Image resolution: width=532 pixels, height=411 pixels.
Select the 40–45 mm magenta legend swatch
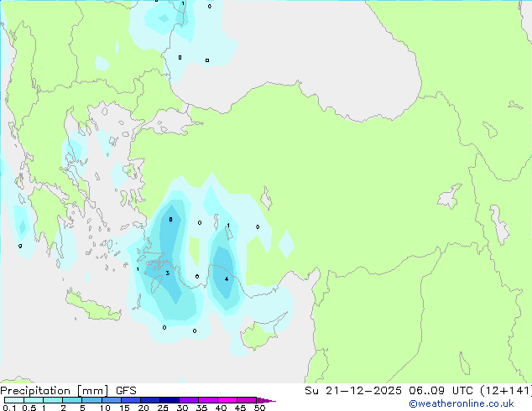[227, 400]
